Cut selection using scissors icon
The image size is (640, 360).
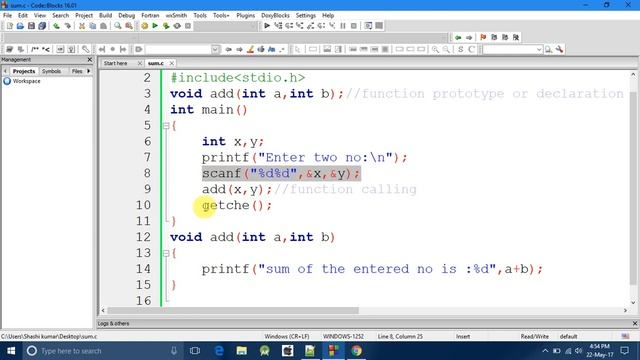point(82,26)
